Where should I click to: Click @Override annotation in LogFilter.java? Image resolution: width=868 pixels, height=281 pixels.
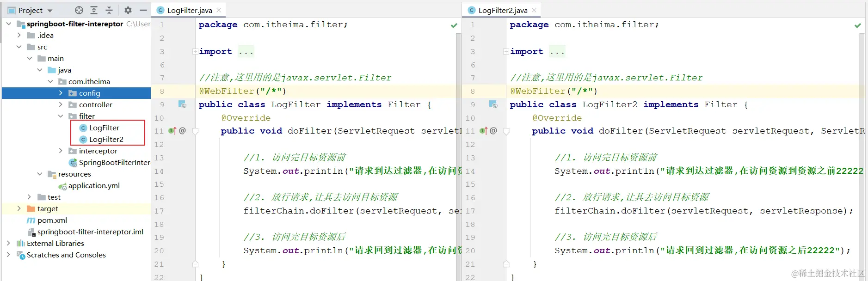point(246,118)
